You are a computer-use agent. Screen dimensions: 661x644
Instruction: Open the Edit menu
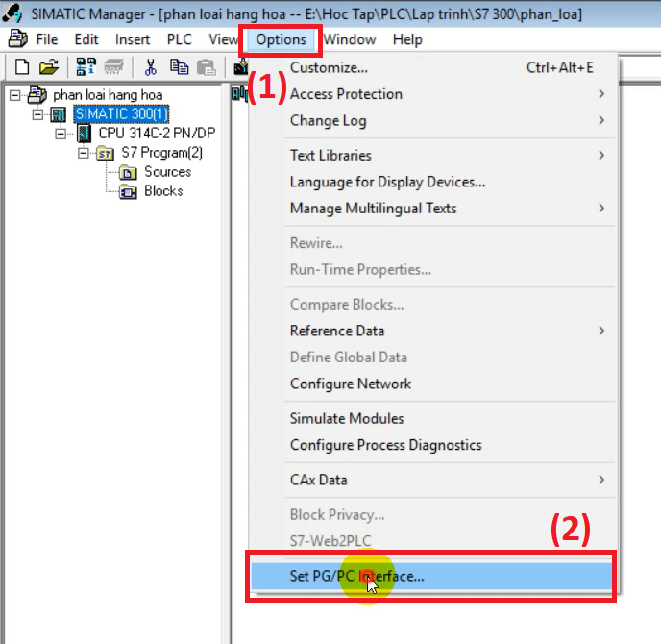[x=86, y=39]
